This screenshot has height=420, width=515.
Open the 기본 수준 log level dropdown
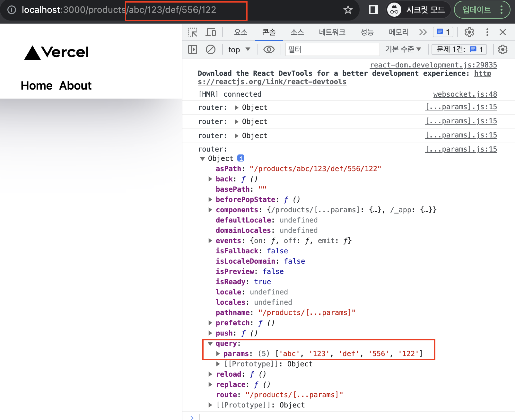click(x=403, y=49)
